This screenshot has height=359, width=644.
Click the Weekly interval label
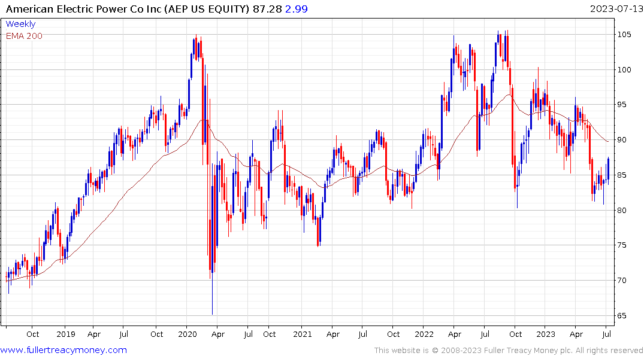click(x=20, y=24)
